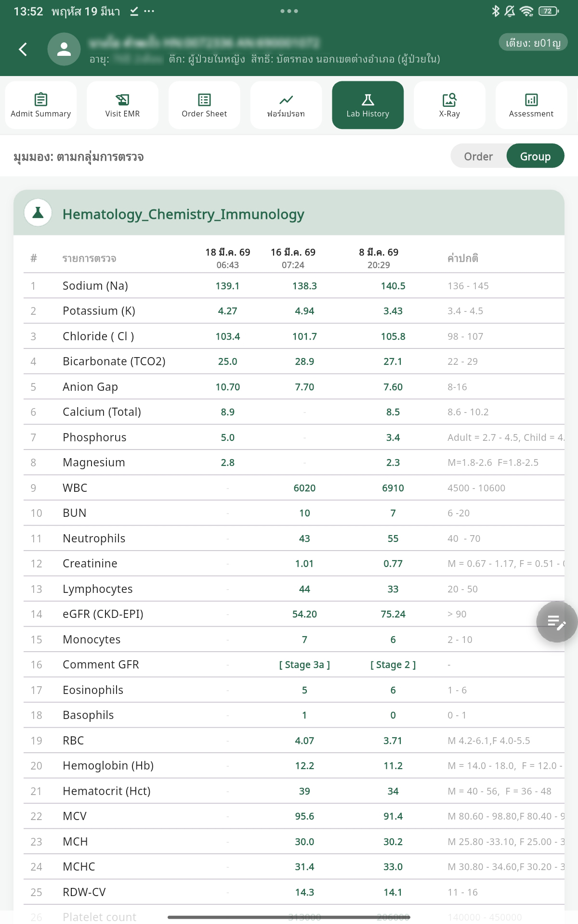Viewport: 578px width, 924px height.
Task: Select the Potassium (K) row label
Action: (99, 311)
